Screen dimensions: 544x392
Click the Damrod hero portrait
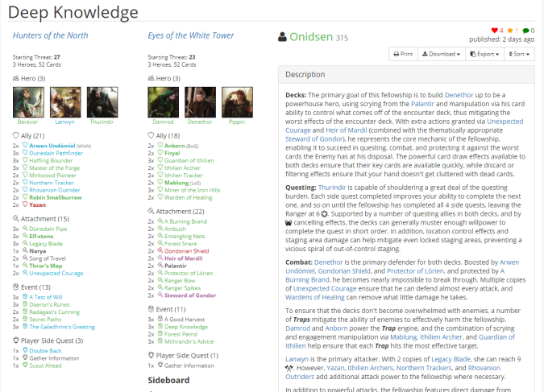[x=164, y=102]
